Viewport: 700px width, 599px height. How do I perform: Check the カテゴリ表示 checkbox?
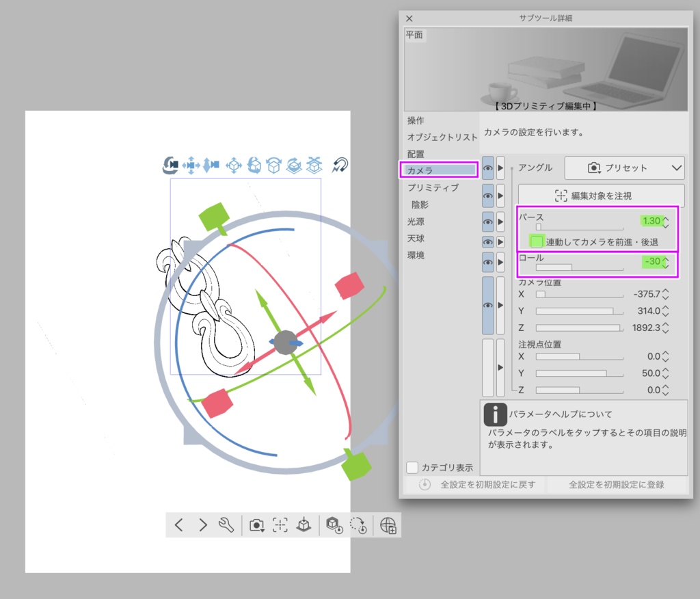(412, 468)
